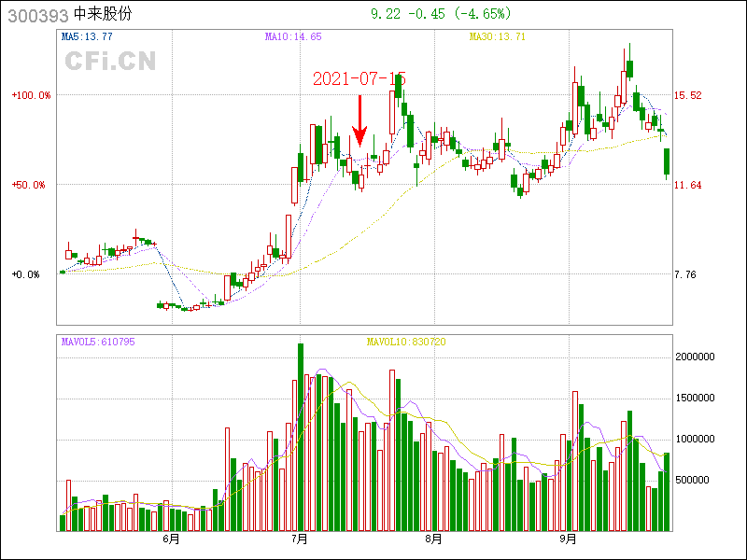Click the CFi.CN watermark logo

[x=110, y=62]
